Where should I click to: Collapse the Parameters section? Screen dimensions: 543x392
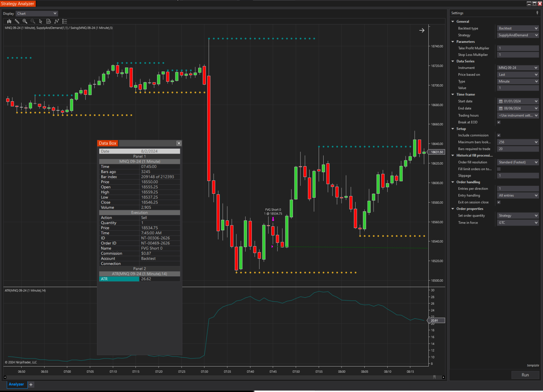coord(453,42)
